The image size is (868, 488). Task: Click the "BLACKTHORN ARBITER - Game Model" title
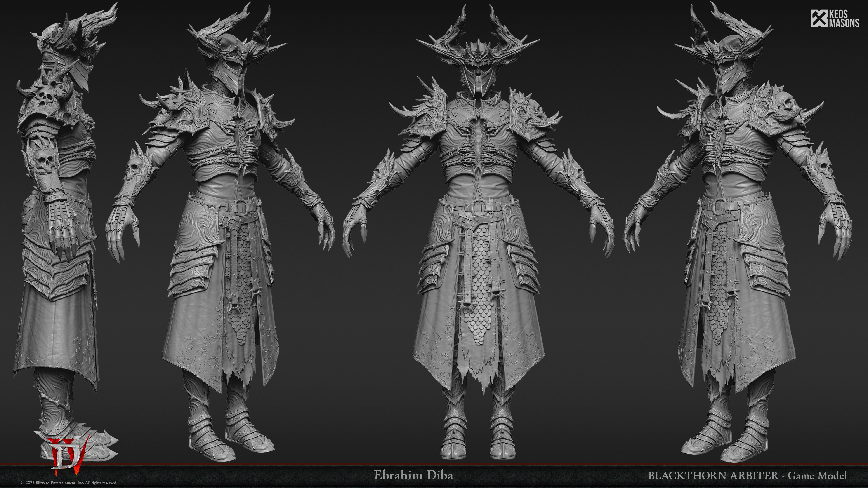pyautogui.click(x=747, y=476)
